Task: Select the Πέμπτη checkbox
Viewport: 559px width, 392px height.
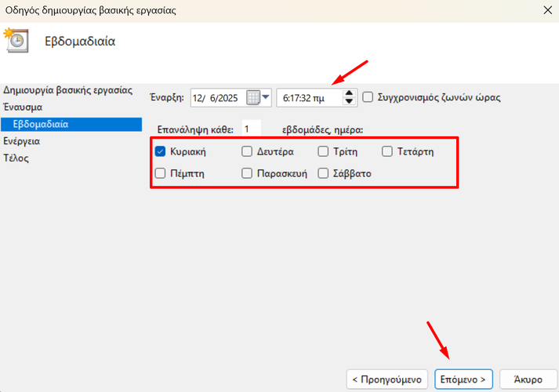Action: point(160,173)
